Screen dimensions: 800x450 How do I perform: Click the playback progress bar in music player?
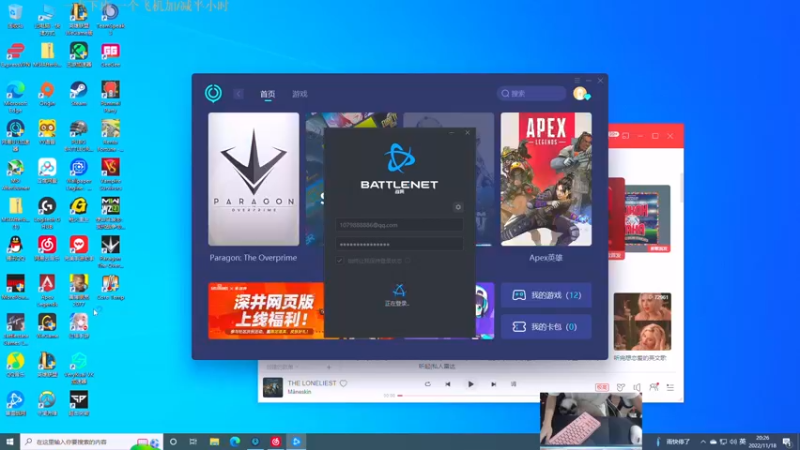tap(469, 395)
